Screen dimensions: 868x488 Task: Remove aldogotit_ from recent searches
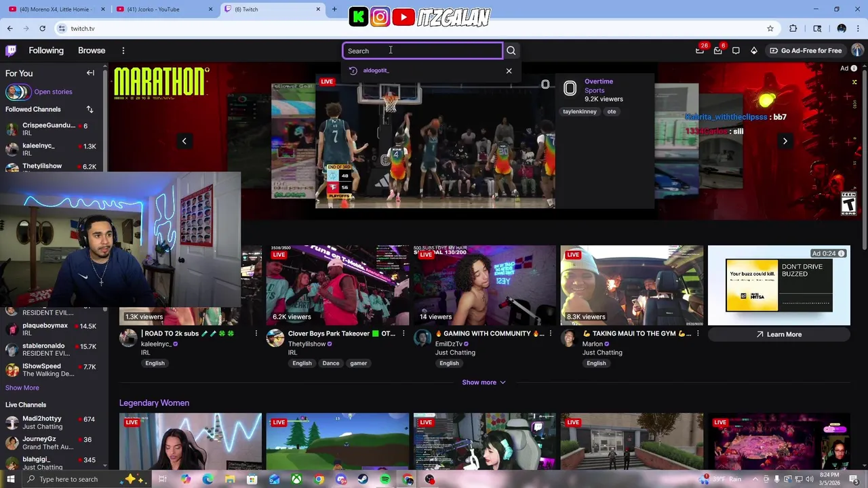[x=509, y=70]
